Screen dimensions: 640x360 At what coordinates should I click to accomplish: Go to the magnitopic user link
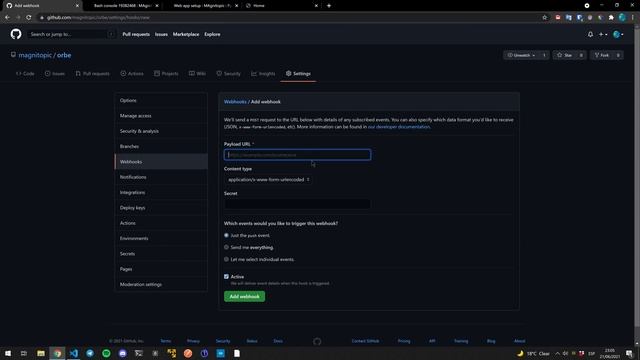click(x=35, y=55)
